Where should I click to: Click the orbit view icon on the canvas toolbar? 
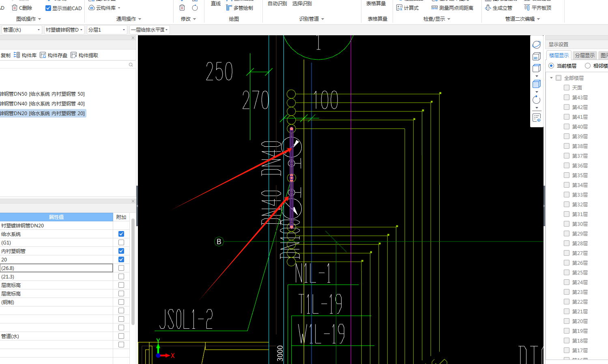(537, 45)
